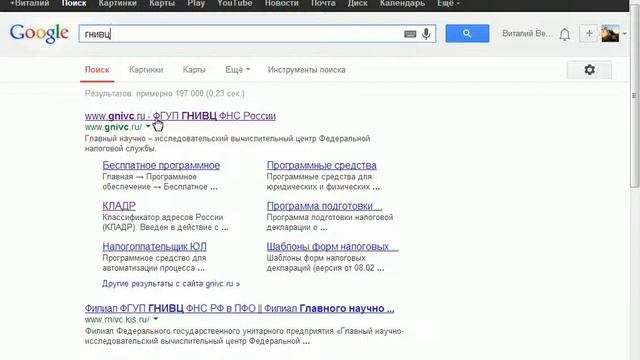
Task: Expand the top bar Ещё menu
Action: pos(448,4)
